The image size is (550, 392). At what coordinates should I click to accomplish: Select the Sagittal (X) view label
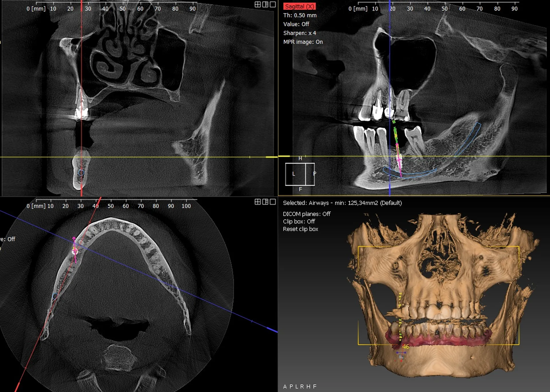299,6
